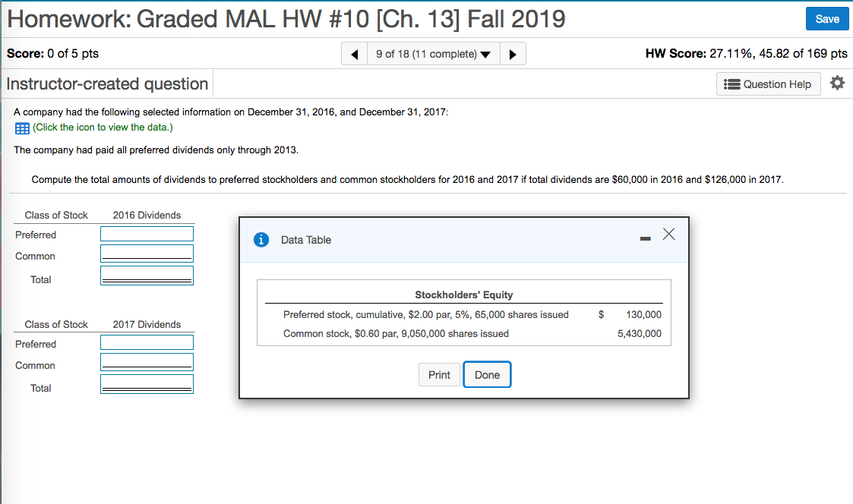Advance with the next question arrow
The width and height of the screenshot is (853, 504).
pos(513,53)
